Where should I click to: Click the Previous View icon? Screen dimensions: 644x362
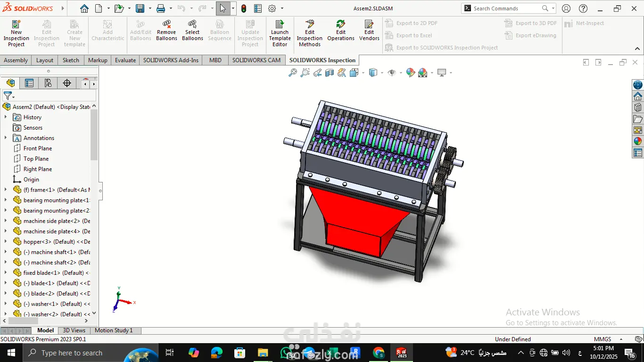[317, 73]
